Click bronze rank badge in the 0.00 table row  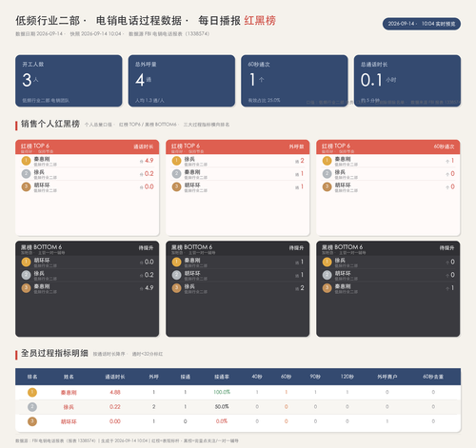(32, 421)
